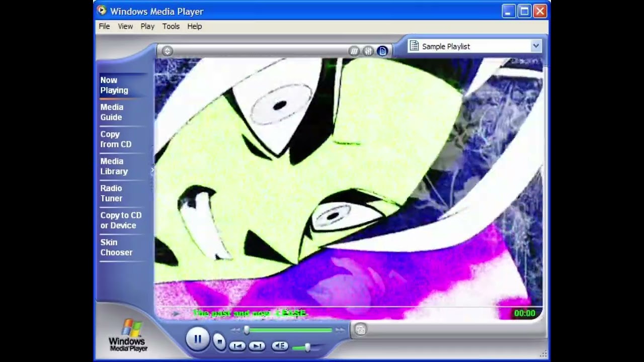Screen dimensions: 644x362
Task: Open the View menu
Action: pos(125,26)
